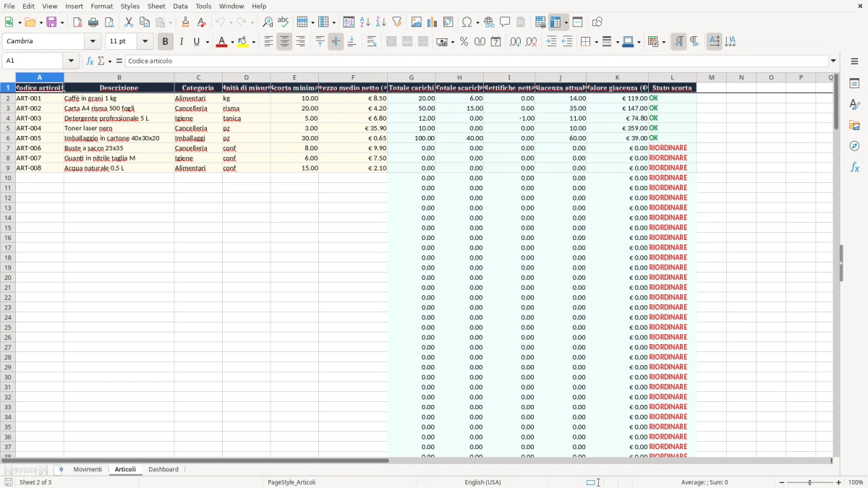This screenshot has height=488, width=868.
Task: Increase indent icon
Action: 551,42
